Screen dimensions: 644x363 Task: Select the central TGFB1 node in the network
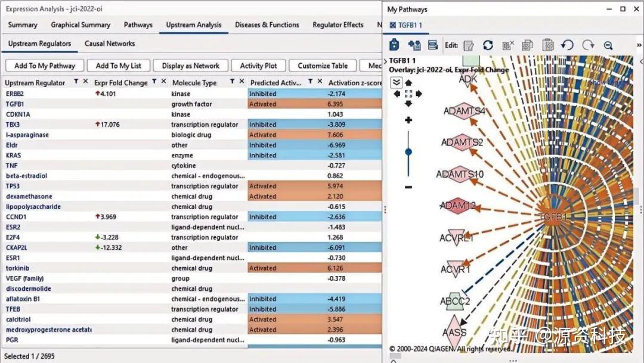(x=553, y=217)
